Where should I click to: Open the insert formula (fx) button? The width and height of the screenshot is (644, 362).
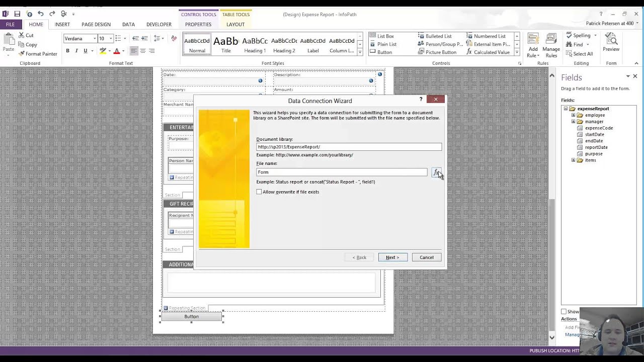436,172
